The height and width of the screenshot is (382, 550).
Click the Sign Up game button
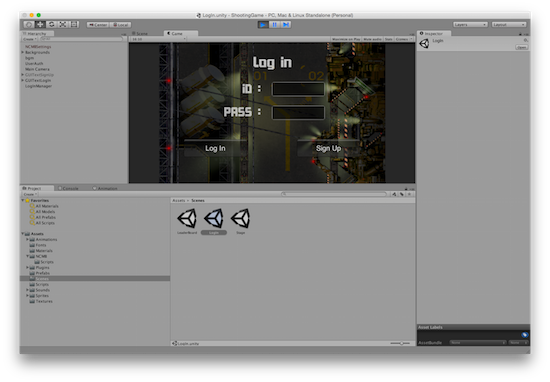coord(328,148)
